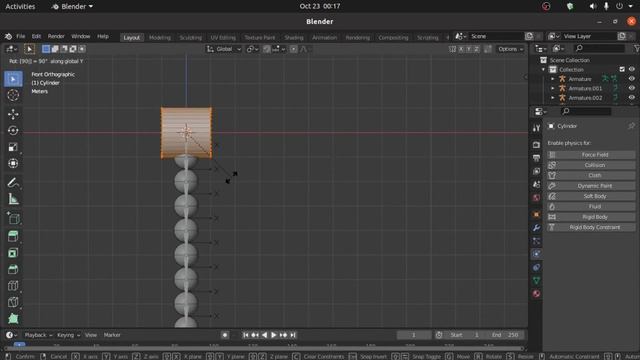The width and height of the screenshot is (640, 360).
Task: Expand the Armature.002 tree item
Action: [553, 98]
